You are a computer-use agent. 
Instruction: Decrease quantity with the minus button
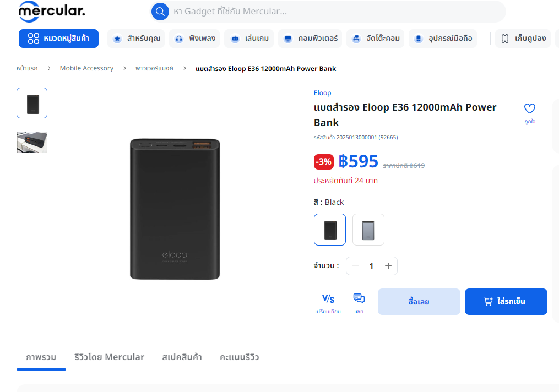click(355, 266)
